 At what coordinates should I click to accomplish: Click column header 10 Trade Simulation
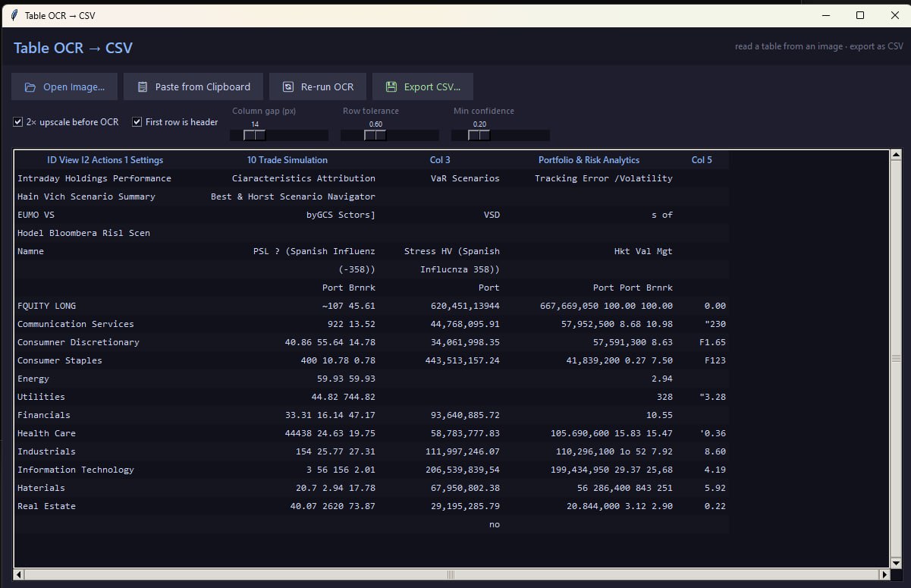(287, 160)
